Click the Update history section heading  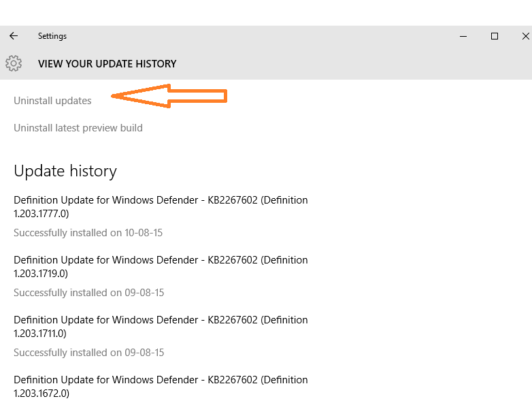tap(65, 171)
